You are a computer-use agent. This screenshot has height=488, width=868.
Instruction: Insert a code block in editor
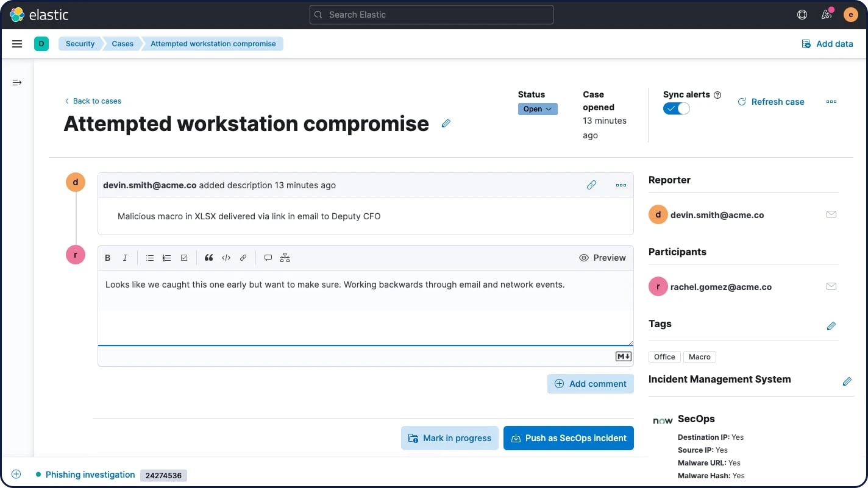pos(226,258)
